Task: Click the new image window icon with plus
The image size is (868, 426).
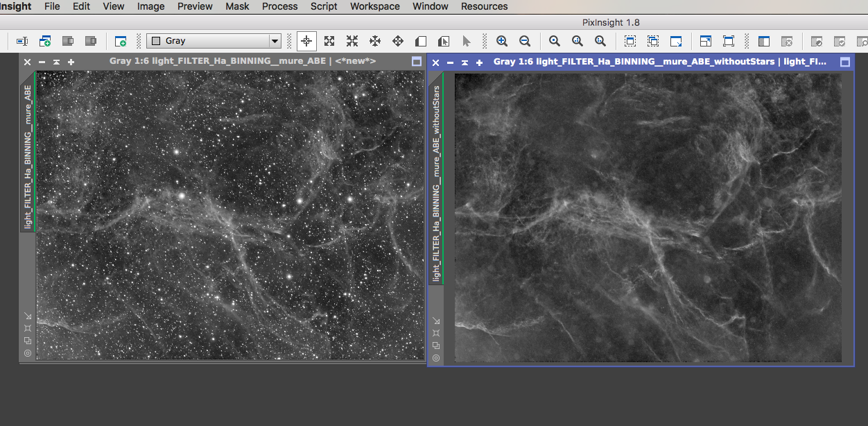Action: pos(45,41)
